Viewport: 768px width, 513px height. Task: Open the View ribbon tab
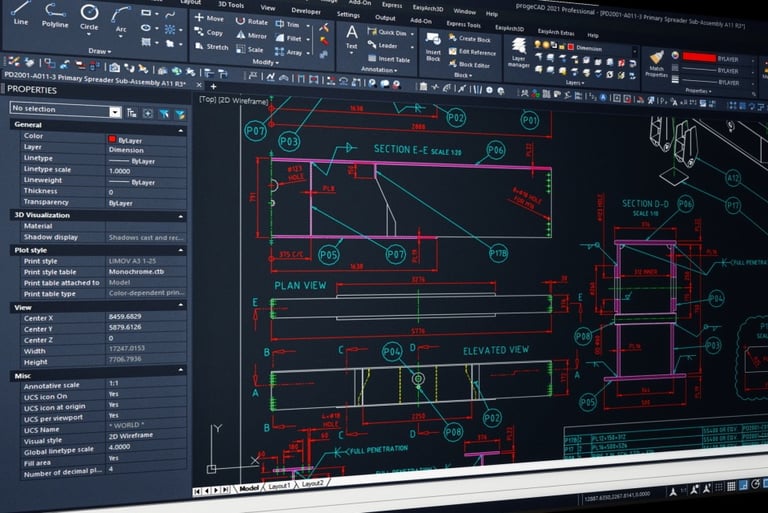point(268,7)
